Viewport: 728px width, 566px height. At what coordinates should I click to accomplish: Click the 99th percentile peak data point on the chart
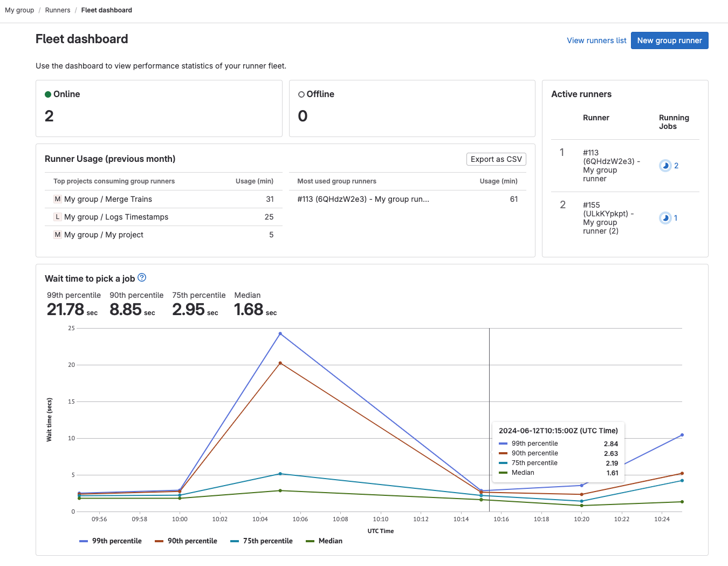click(x=279, y=333)
